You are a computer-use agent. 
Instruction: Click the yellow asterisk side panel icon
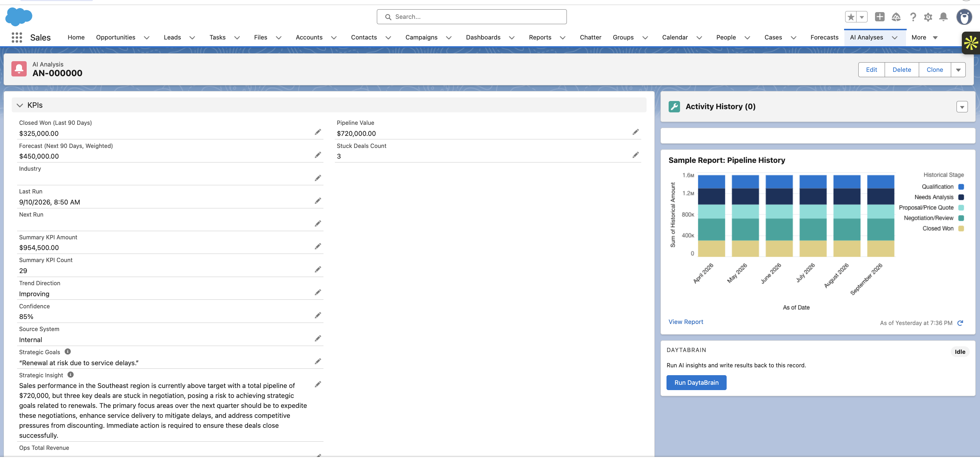pos(971,43)
